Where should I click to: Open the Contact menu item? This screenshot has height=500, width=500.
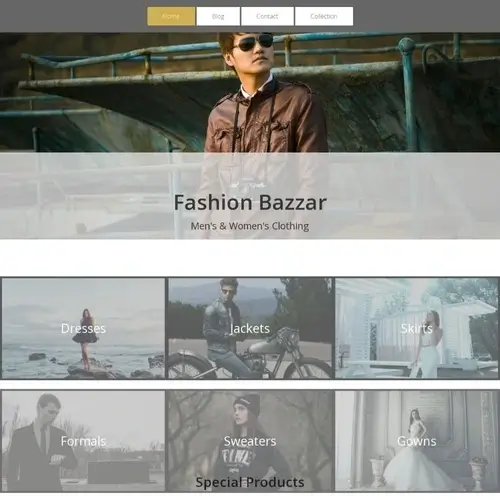click(x=267, y=16)
